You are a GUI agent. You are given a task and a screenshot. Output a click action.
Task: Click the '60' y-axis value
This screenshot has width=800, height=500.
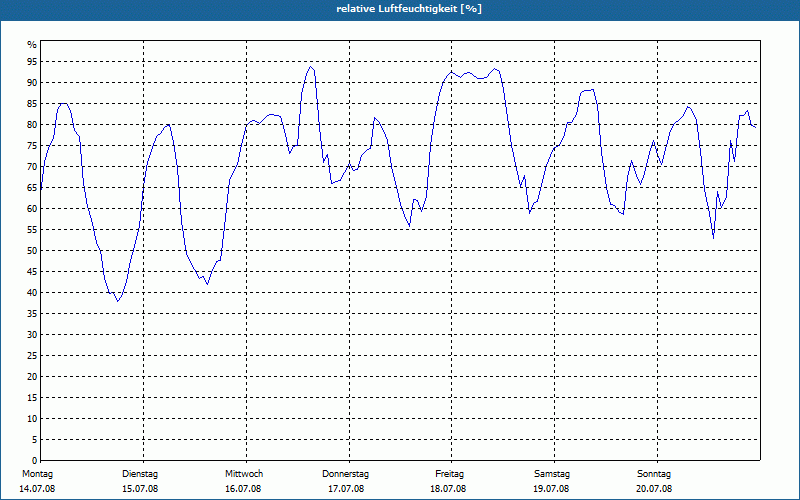tap(32, 209)
